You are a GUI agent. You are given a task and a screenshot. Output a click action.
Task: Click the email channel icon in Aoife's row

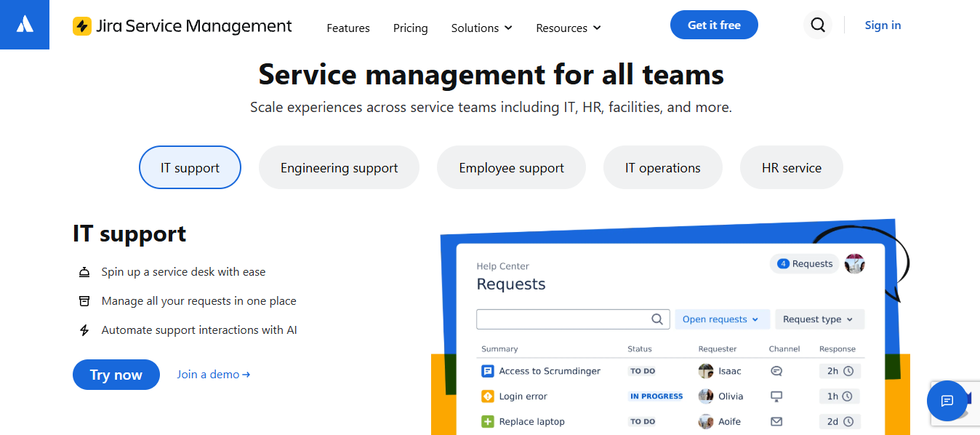(x=776, y=422)
